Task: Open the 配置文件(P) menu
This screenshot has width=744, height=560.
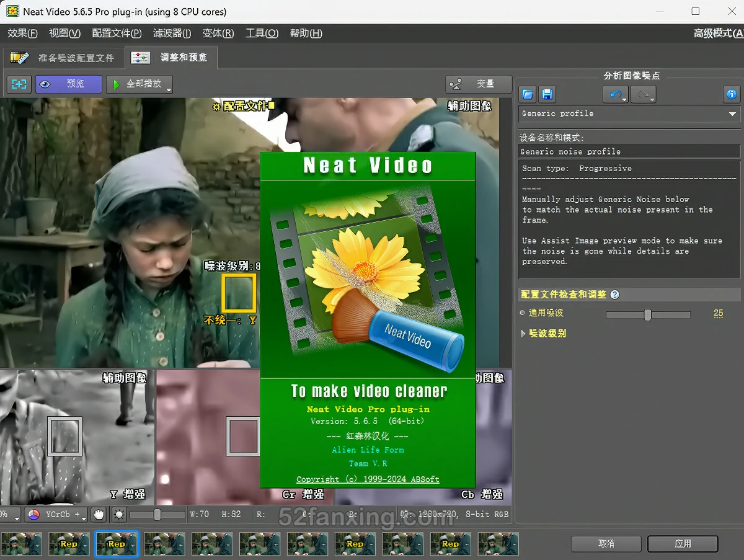Action: click(117, 33)
